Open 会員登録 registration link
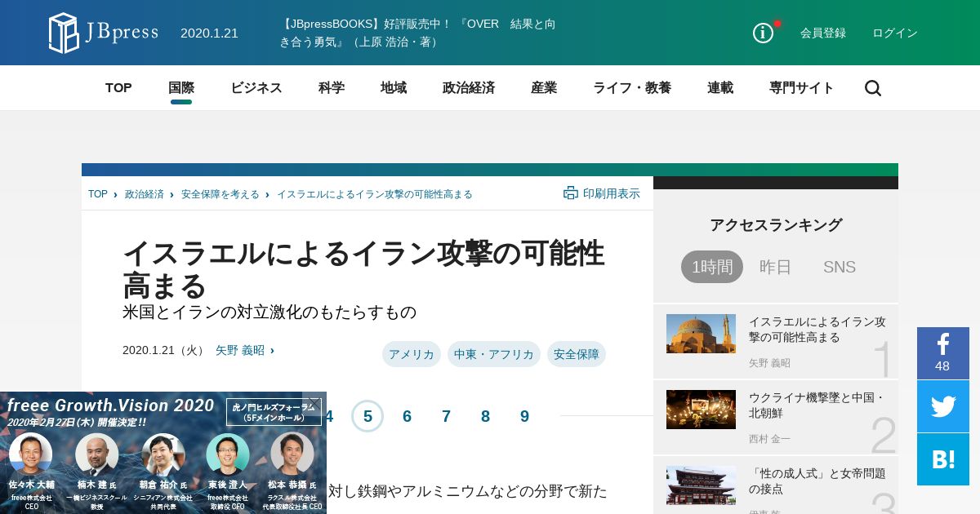This screenshot has width=980, height=514. [x=823, y=33]
